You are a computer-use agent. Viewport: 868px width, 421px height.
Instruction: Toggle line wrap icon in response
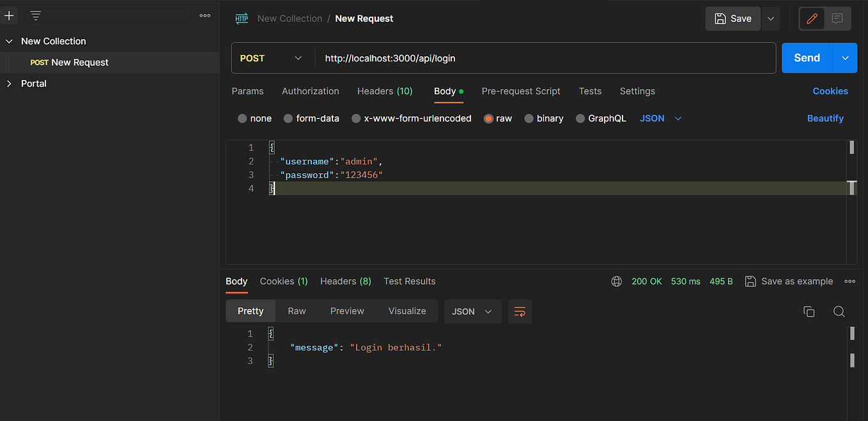520,312
